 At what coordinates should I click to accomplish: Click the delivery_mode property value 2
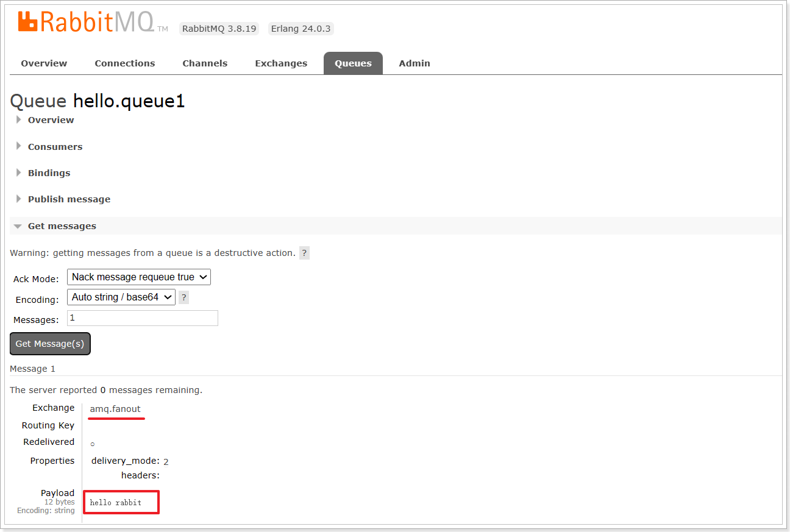pyautogui.click(x=166, y=462)
